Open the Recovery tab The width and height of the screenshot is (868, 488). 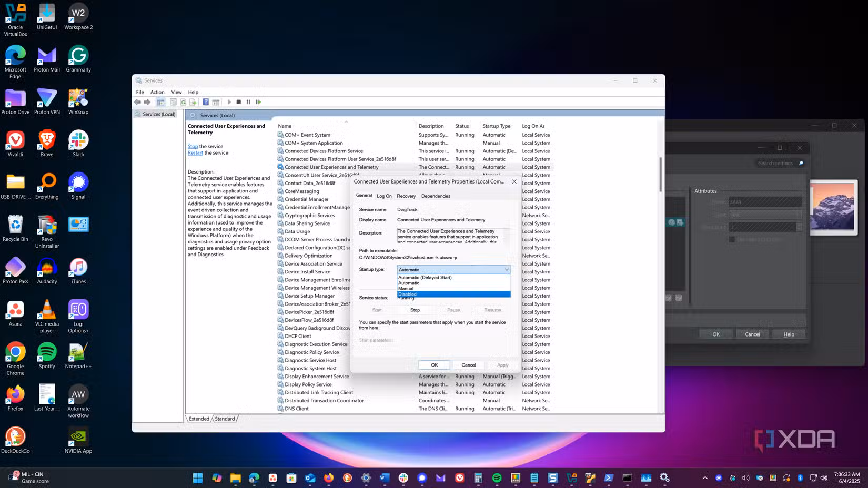(406, 196)
